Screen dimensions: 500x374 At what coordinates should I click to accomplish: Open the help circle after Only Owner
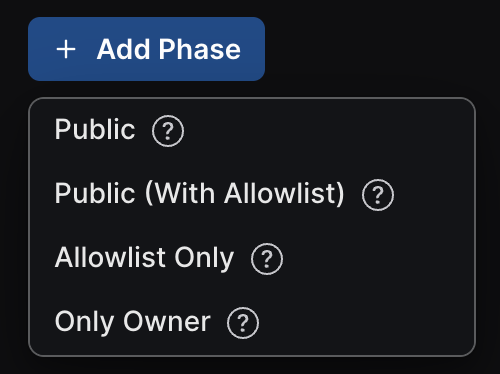(x=243, y=323)
